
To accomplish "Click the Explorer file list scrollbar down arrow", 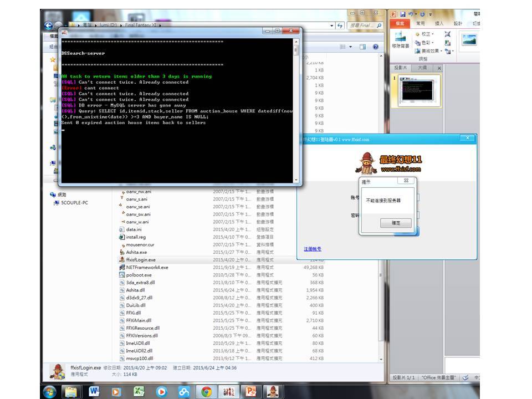I will pyautogui.click(x=381, y=359).
